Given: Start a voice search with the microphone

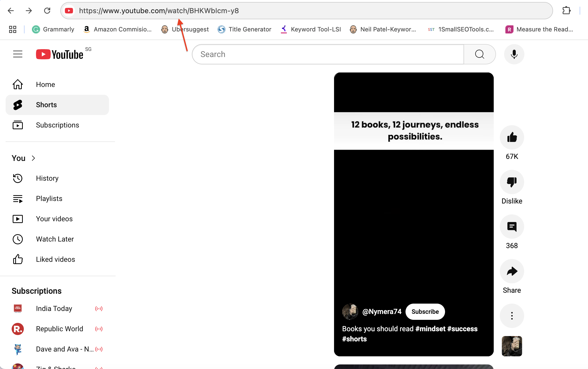Looking at the screenshot, I should pos(514,54).
